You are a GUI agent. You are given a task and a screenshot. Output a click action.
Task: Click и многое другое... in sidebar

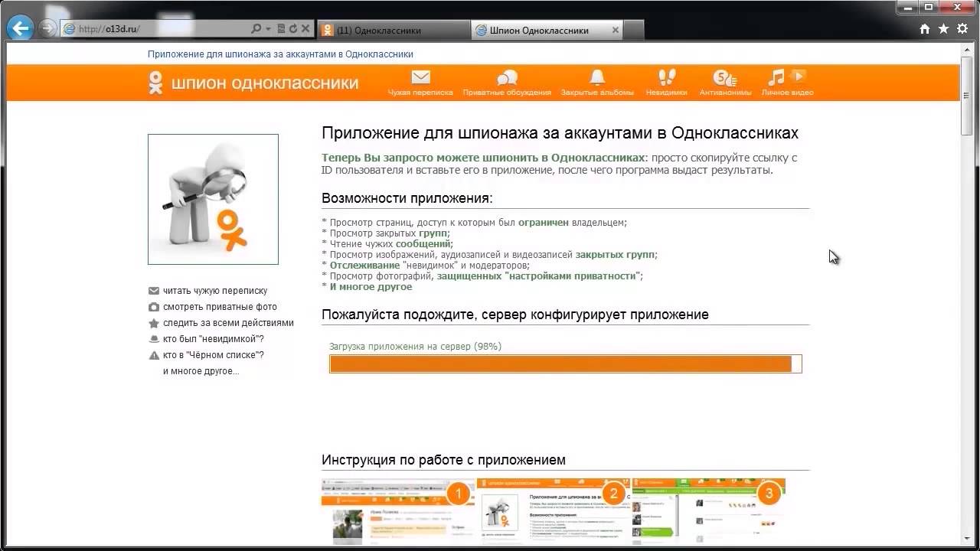[x=201, y=371]
